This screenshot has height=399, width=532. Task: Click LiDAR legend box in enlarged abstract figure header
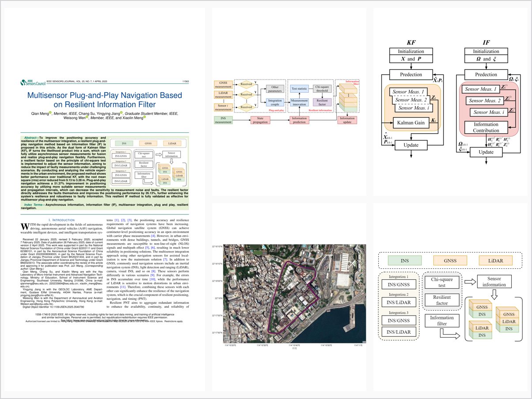pos(495,261)
